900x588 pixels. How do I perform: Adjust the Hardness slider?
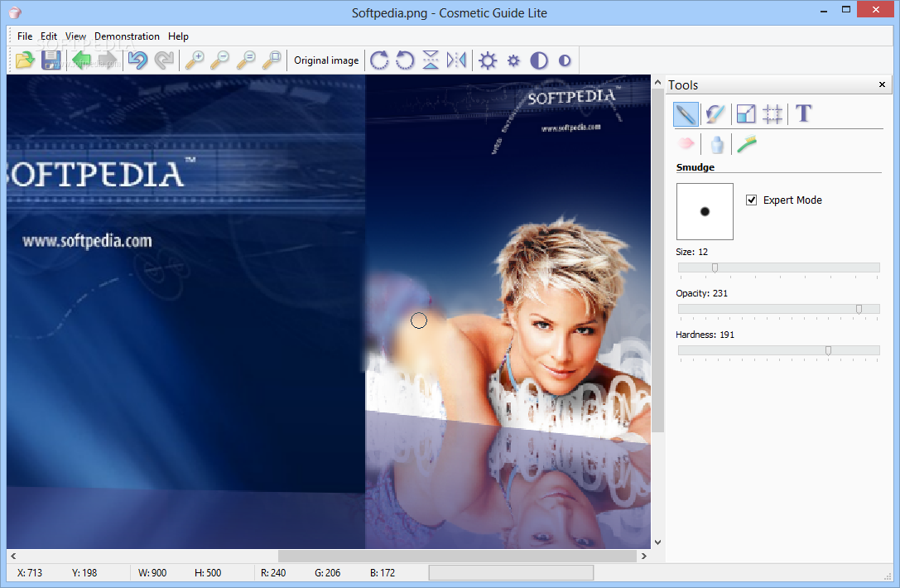tap(778, 350)
